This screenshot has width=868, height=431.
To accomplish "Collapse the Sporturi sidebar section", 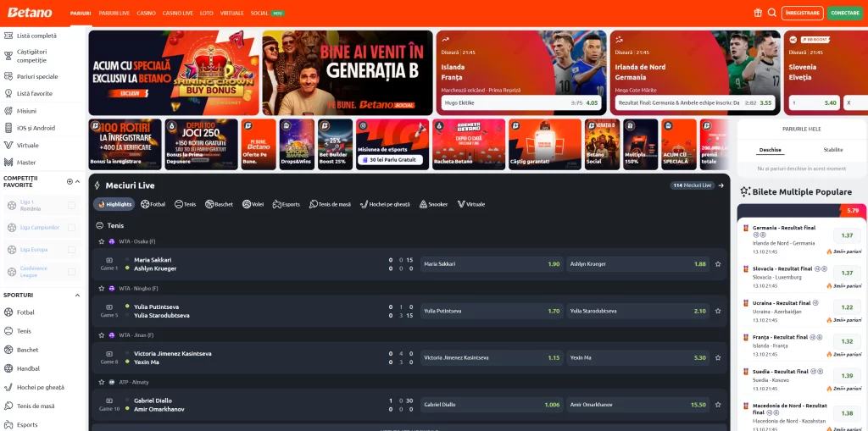I will click(x=79, y=295).
